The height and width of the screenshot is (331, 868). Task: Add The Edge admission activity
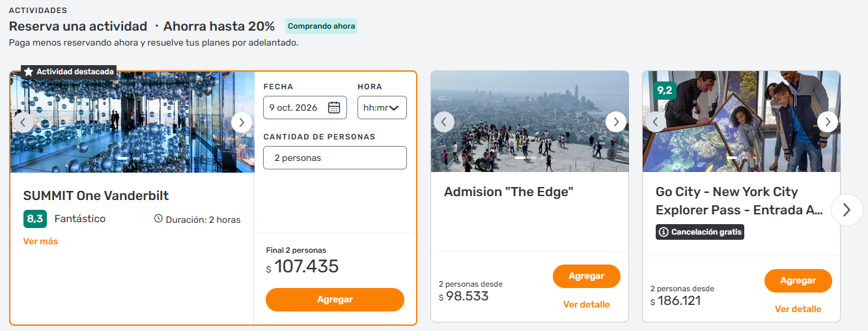pyautogui.click(x=586, y=276)
